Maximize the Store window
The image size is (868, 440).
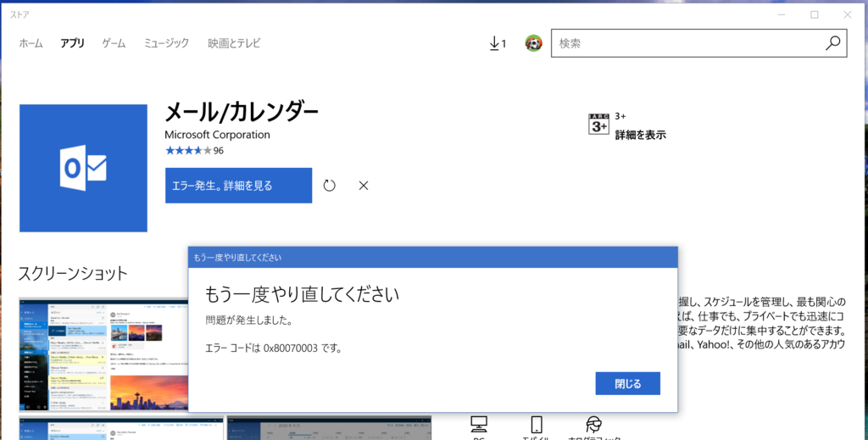(815, 15)
